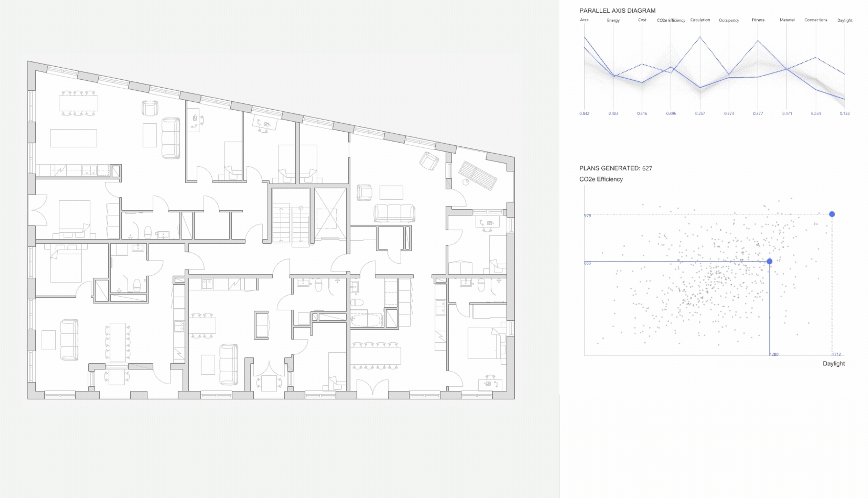Click the Plans Generated: 627 label

tap(615, 168)
